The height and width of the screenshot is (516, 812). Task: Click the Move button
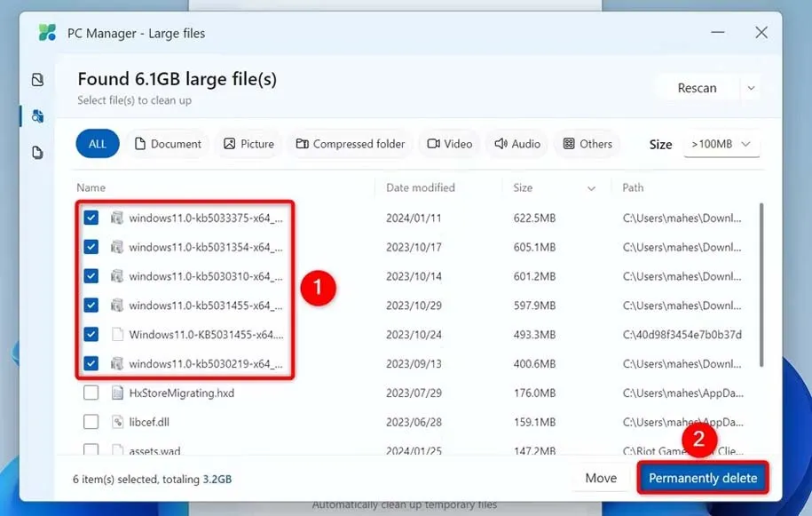601,478
